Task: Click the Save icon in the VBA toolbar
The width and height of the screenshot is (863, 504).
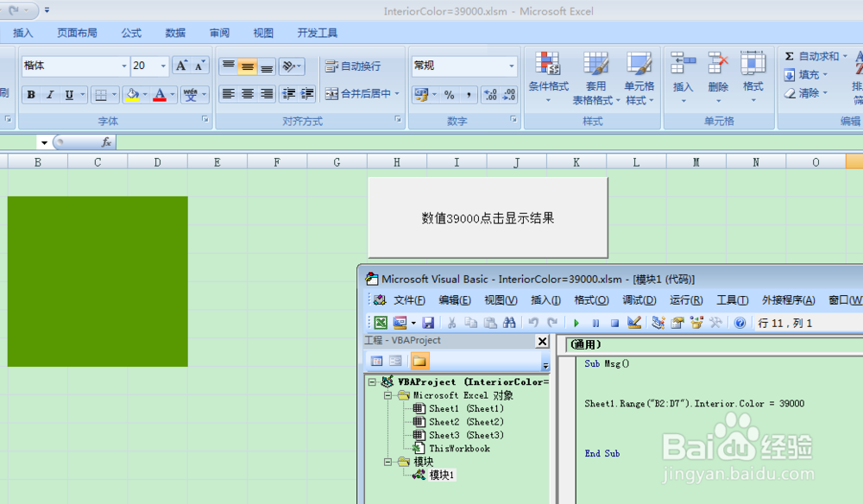Action: point(428,323)
